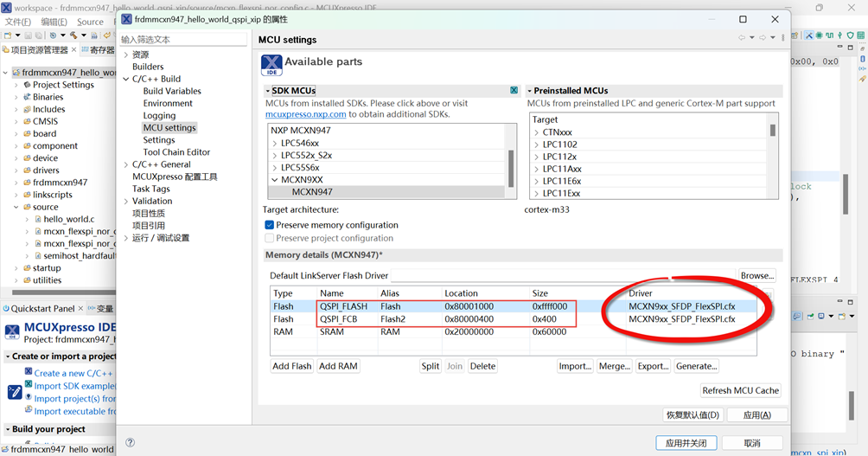The image size is (868, 456).
Task: Click the SDK MCUs section X icon
Action: click(514, 90)
